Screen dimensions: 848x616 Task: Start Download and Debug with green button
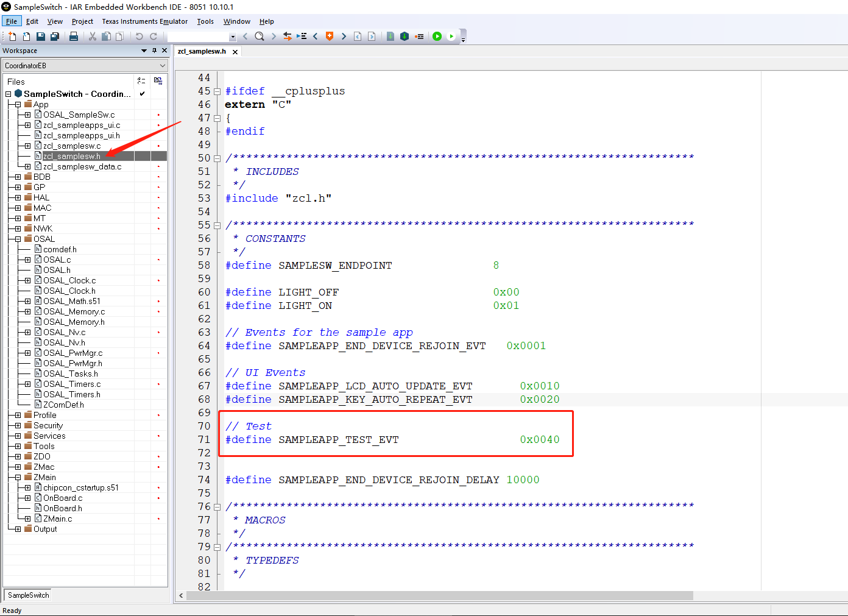(437, 37)
